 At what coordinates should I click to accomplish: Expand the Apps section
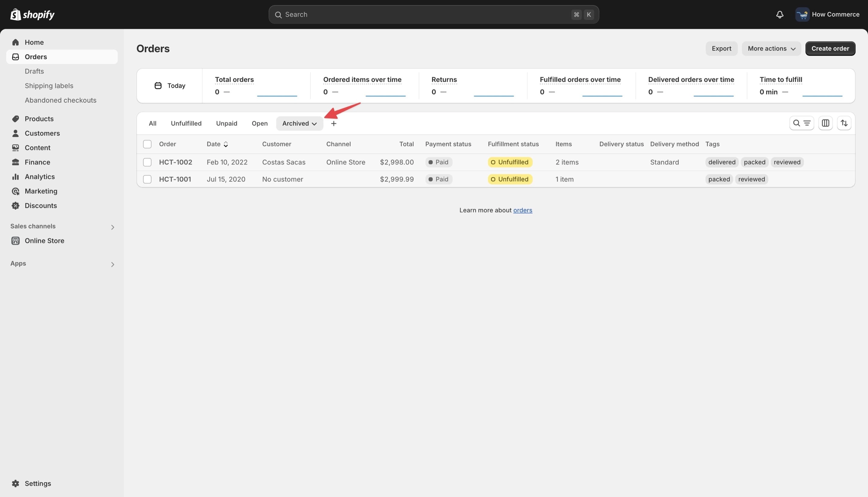click(x=112, y=264)
